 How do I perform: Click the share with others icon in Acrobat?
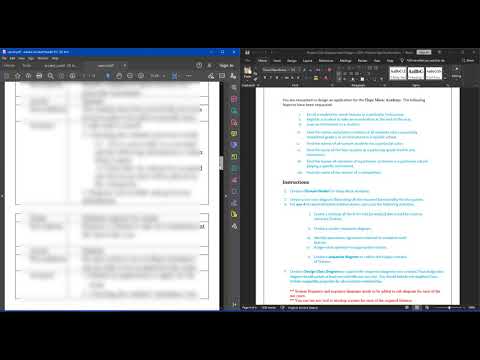233,76
